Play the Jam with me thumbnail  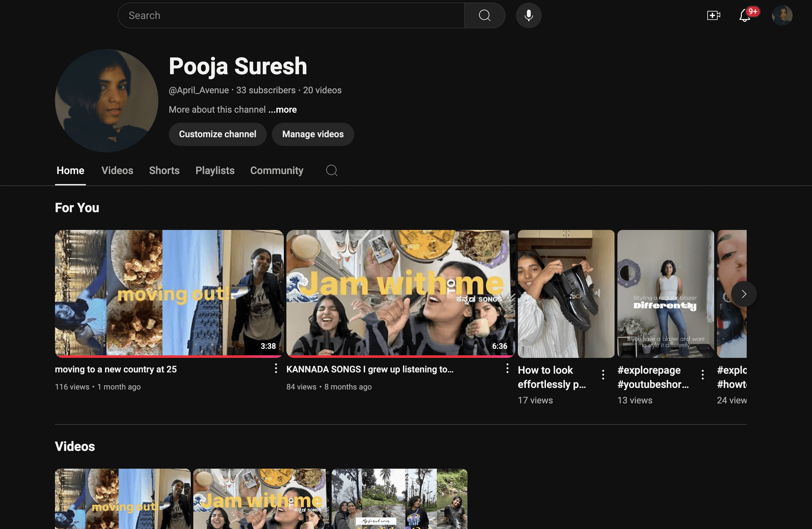click(400, 293)
